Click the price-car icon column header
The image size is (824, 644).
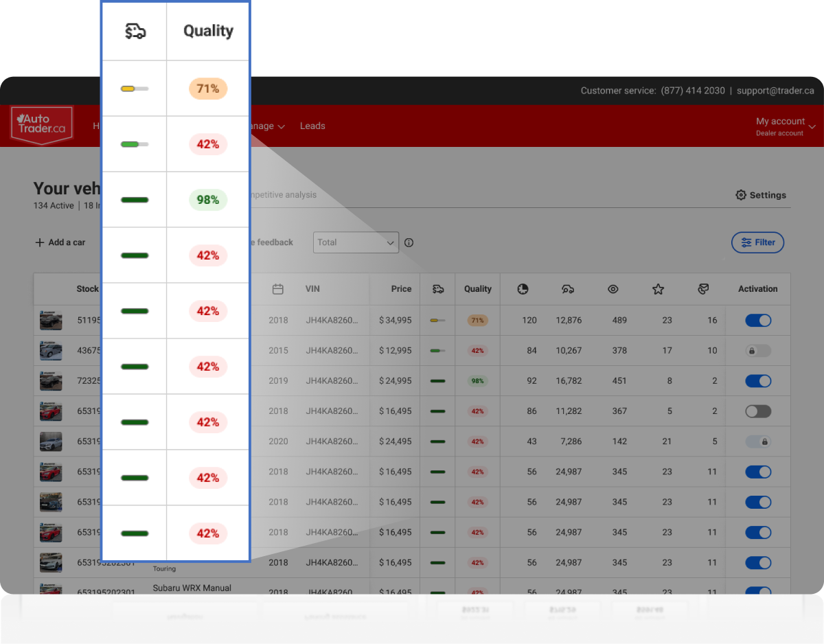point(438,289)
